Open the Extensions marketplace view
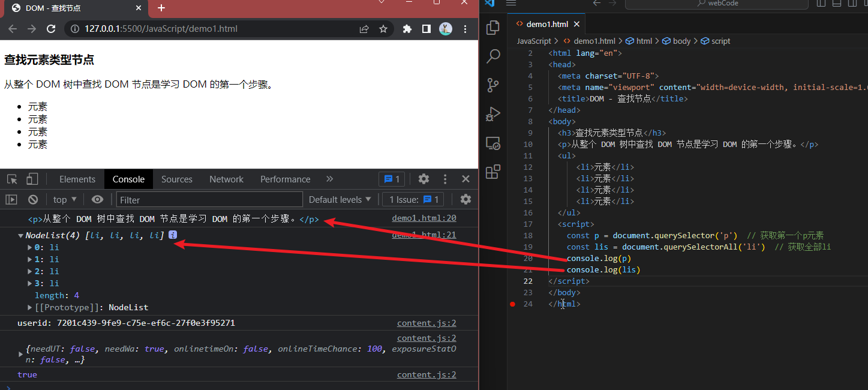 493,172
